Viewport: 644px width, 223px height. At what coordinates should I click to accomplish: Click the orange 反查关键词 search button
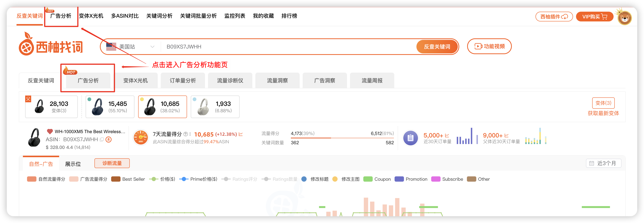click(x=437, y=47)
